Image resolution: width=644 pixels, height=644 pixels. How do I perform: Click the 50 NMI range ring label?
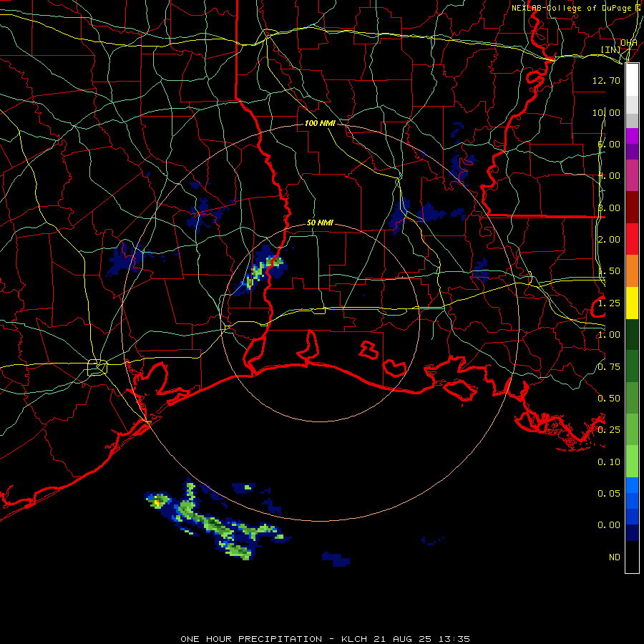point(320,223)
